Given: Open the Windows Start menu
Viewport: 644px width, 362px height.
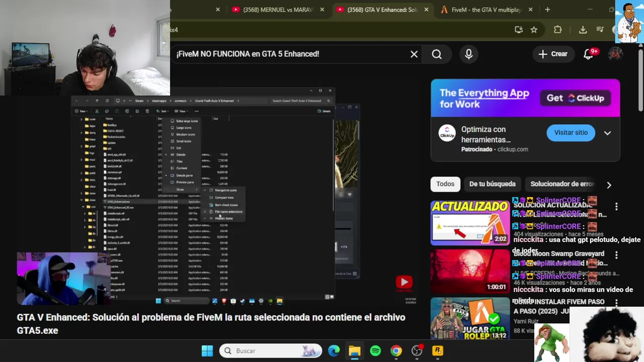Looking at the screenshot, I should (207, 351).
